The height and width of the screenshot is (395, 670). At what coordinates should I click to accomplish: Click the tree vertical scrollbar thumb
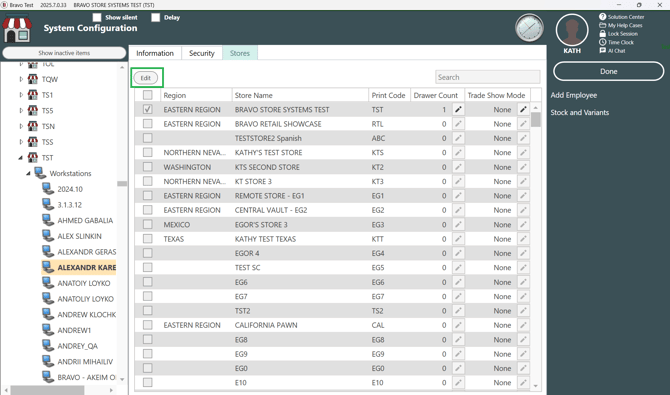(x=122, y=184)
